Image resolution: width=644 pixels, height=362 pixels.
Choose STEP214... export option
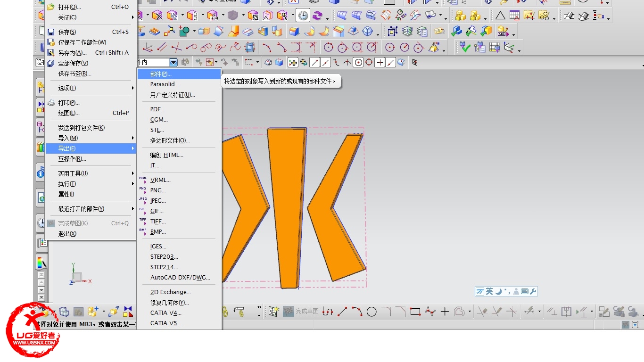pos(179,267)
